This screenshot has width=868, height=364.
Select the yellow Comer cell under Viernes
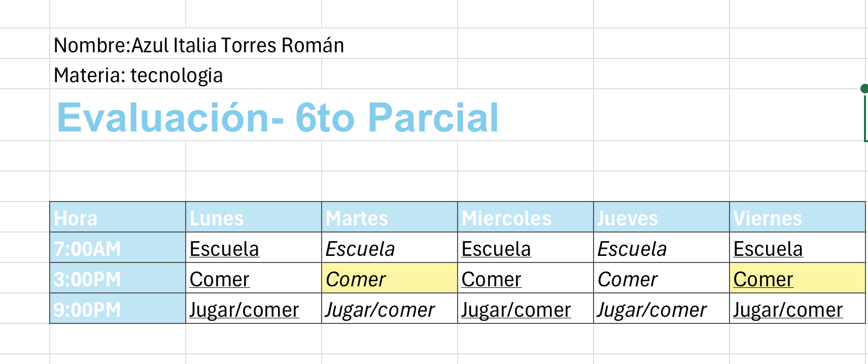click(x=797, y=279)
